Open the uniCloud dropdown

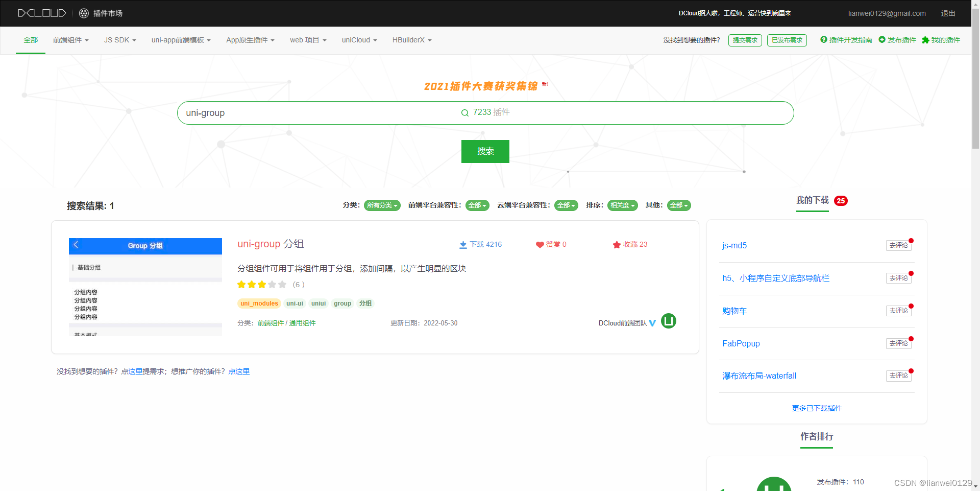coord(359,40)
